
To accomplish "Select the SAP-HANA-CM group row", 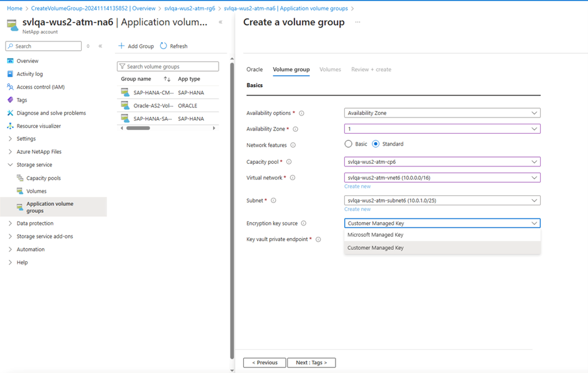I will pos(168,92).
